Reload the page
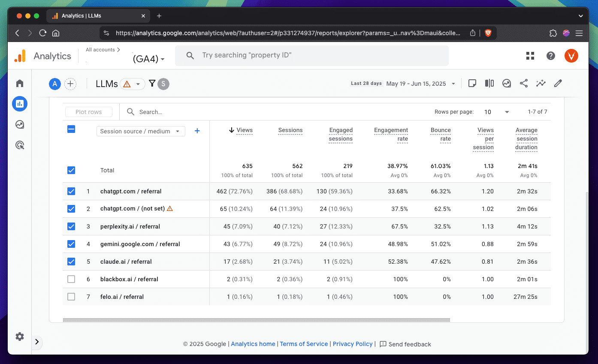The width and height of the screenshot is (598, 364). coord(42,33)
